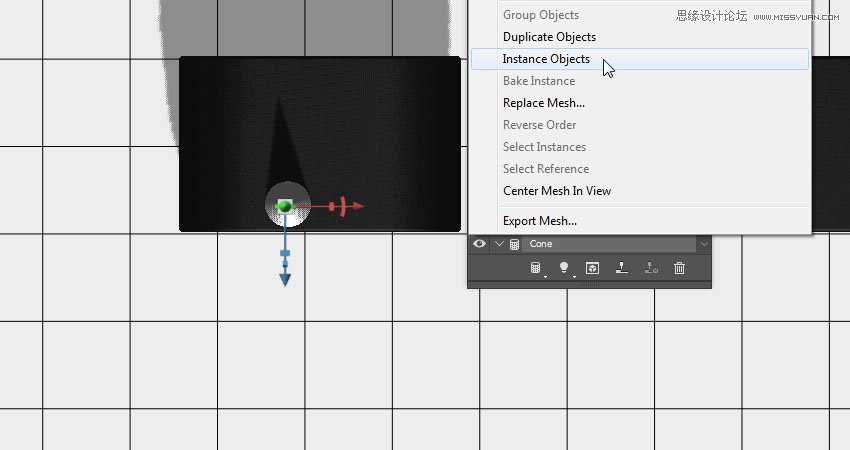Click the cancel print icon
850x450 pixels.
click(650, 268)
